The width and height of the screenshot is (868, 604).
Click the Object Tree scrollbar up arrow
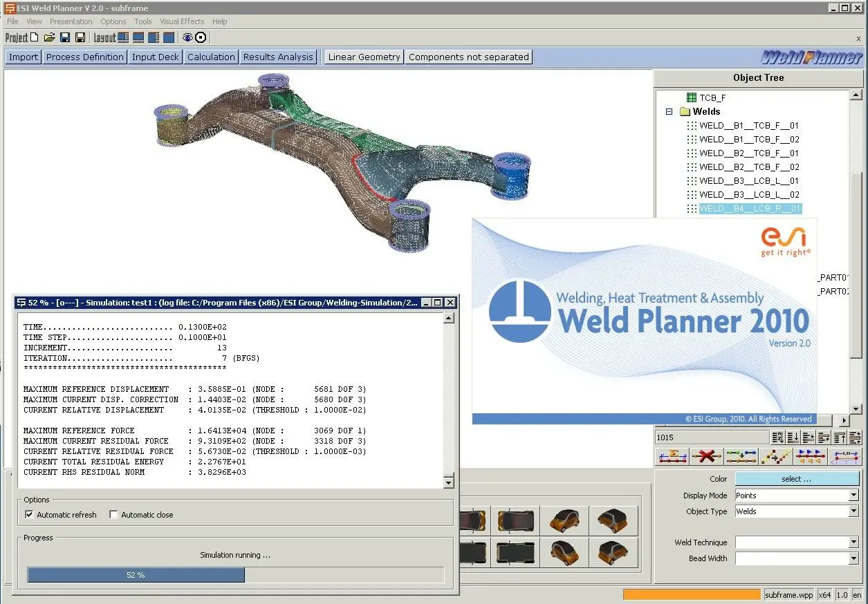click(x=856, y=95)
